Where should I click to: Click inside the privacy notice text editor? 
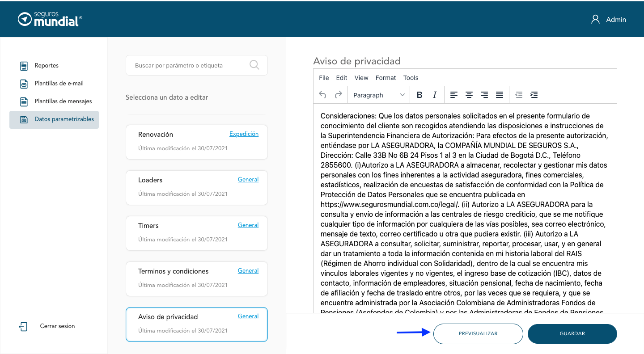pos(465,208)
